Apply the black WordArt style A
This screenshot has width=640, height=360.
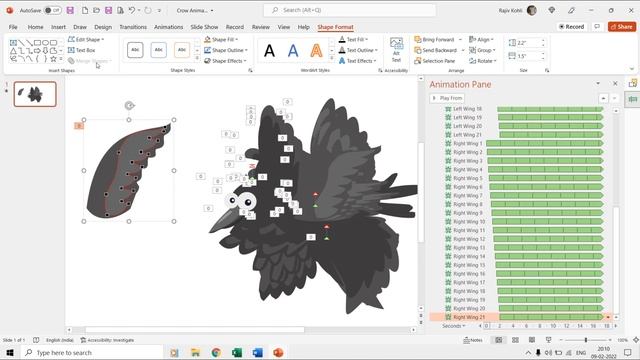pos(269,51)
